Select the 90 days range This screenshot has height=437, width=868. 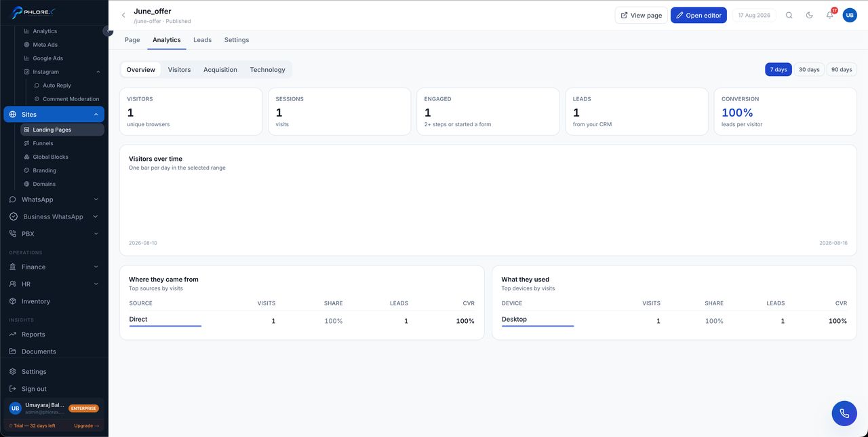pyautogui.click(x=842, y=69)
